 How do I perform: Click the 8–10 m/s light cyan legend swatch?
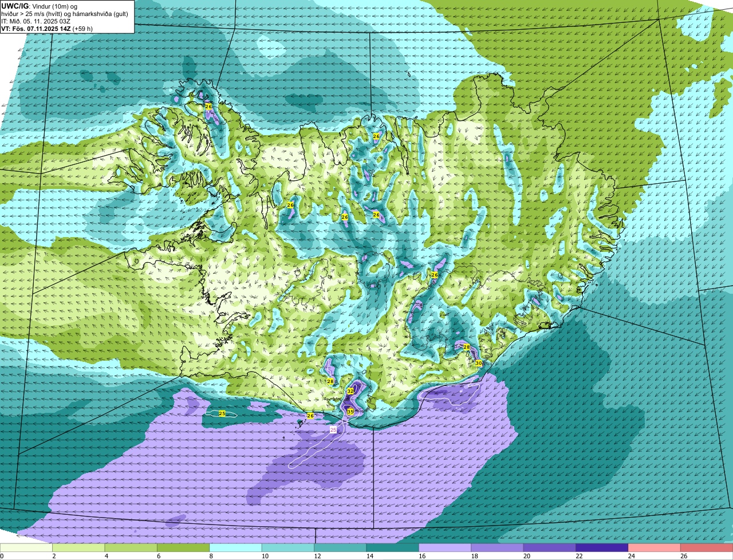pyautogui.click(x=236, y=548)
